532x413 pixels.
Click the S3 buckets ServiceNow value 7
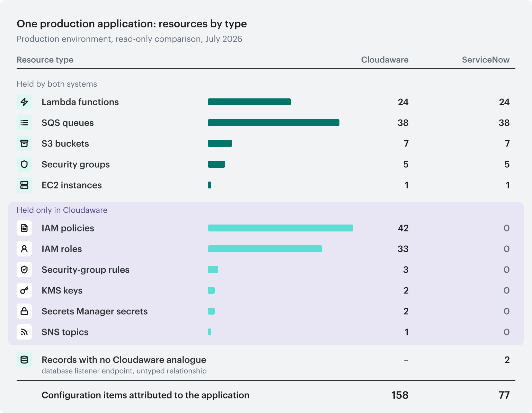coord(507,143)
